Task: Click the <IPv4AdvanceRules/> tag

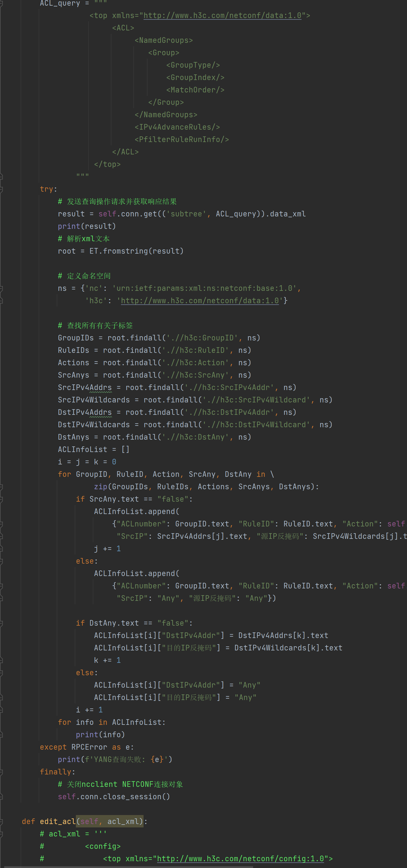Action: pyautogui.click(x=177, y=127)
